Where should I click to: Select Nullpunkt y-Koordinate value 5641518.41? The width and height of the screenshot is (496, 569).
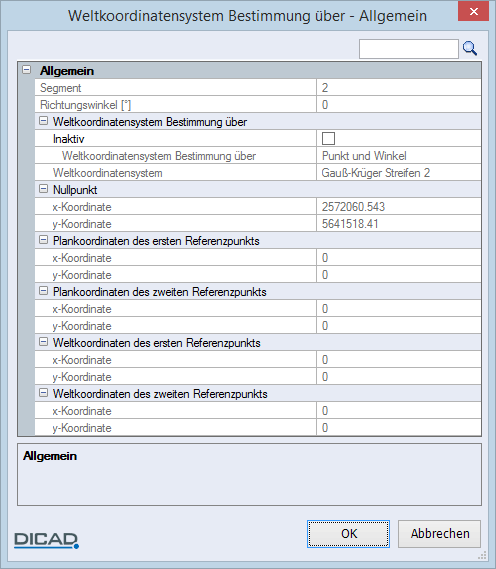coord(399,224)
